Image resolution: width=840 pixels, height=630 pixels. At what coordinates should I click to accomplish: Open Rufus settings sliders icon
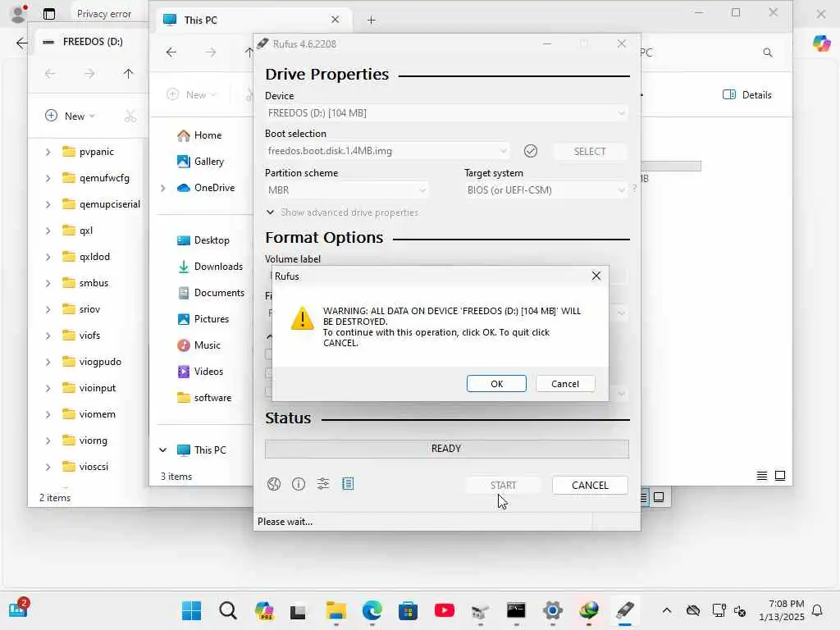[x=323, y=484]
